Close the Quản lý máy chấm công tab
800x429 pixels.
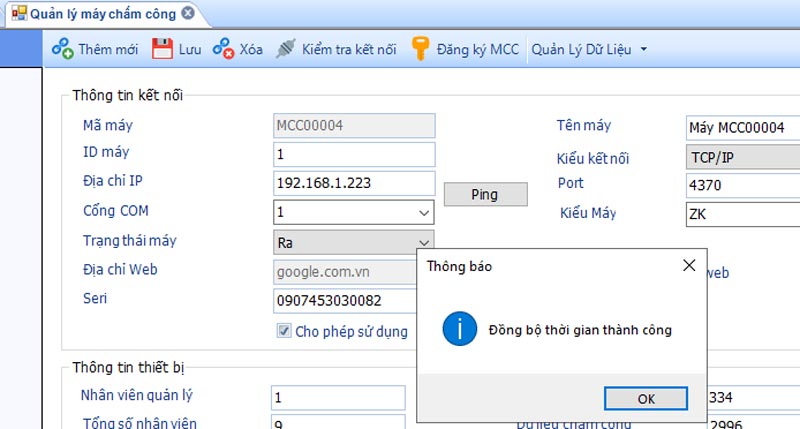click(x=188, y=13)
